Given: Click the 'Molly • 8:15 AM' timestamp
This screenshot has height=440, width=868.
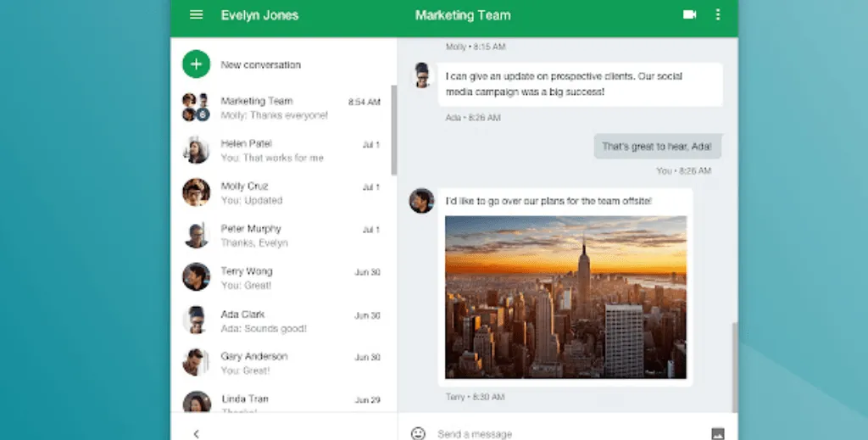Looking at the screenshot, I should click(476, 47).
